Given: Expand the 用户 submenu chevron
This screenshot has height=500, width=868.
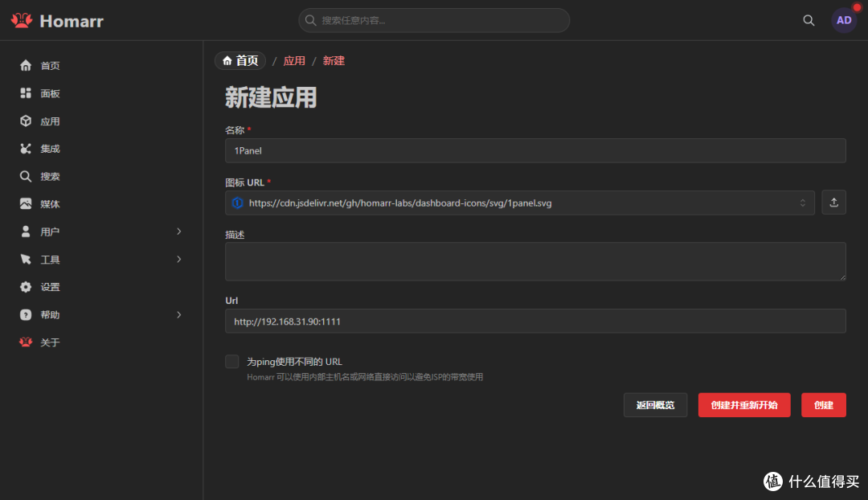Looking at the screenshot, I should click(178, 232).
